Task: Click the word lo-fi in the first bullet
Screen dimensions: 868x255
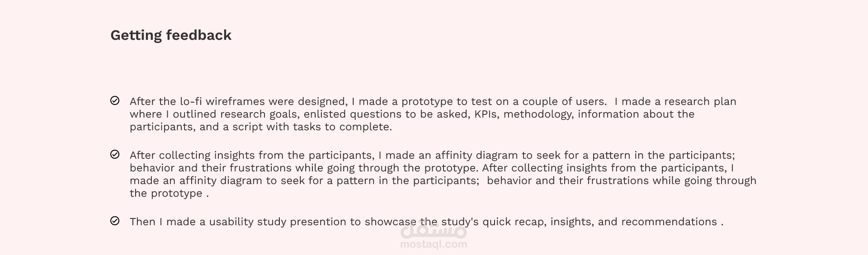Action: pos(191,101)
